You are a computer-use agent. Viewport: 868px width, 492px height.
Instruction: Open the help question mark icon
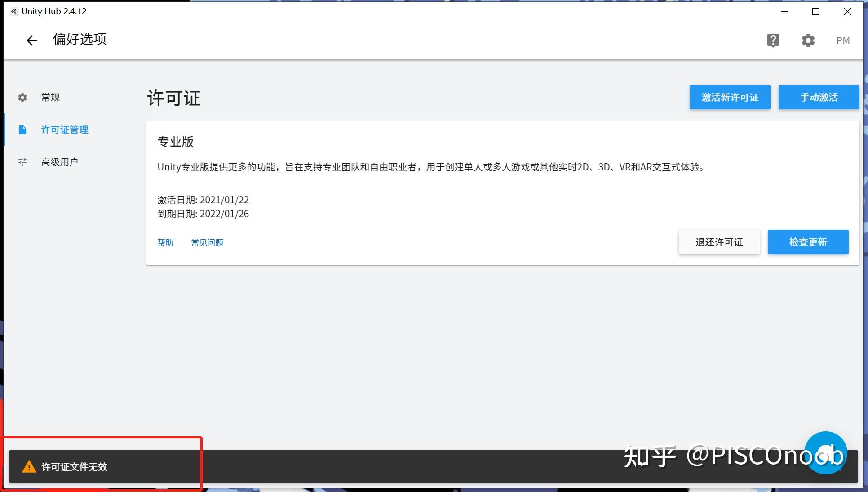[x=773, y=40]
